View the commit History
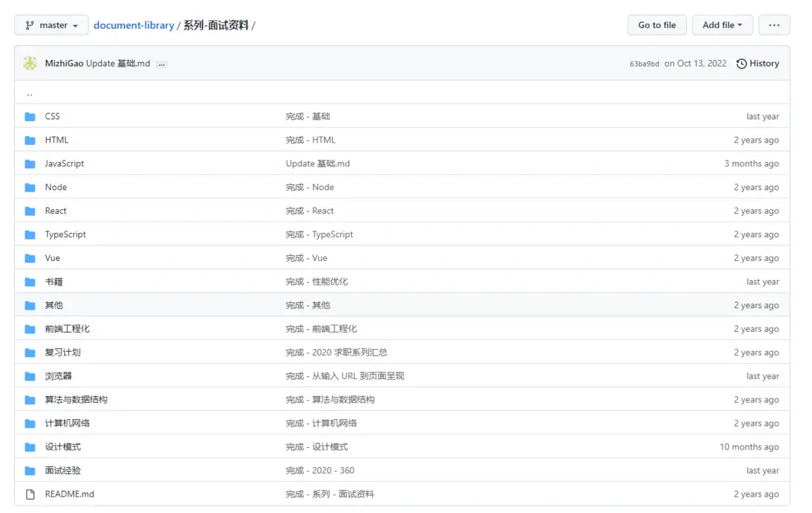 coord(757,63)
